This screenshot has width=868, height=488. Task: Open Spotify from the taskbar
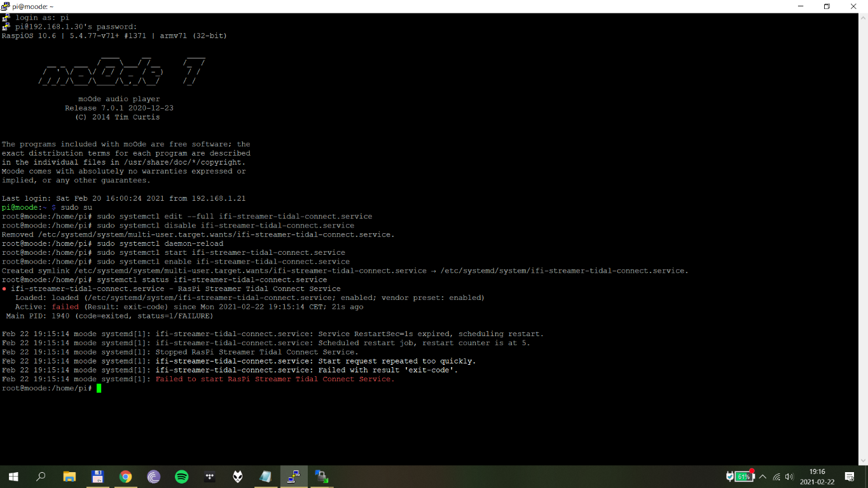coord(181,477)
